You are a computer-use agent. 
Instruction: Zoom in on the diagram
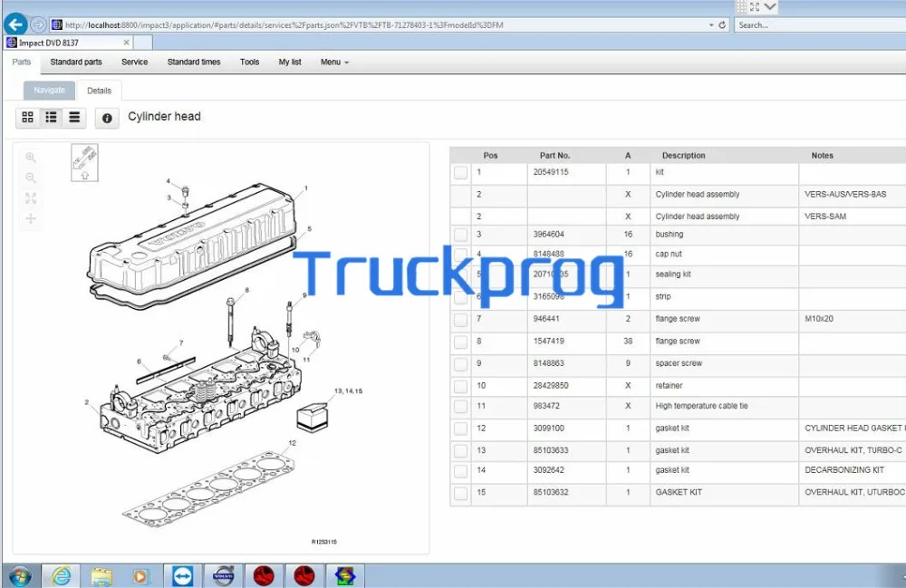31,157
